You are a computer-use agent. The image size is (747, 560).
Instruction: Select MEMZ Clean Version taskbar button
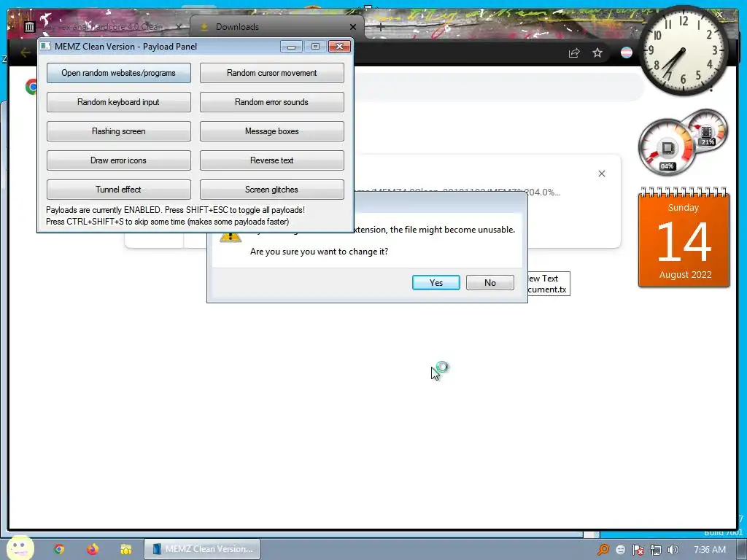pos(202,549)
